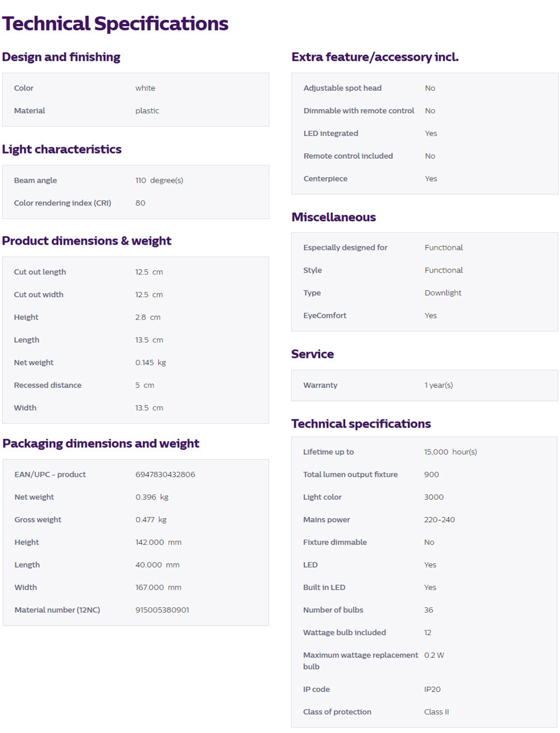Click the Design and finishing section heading
This screenshot has width=560, height=733.
pos(61,57)
